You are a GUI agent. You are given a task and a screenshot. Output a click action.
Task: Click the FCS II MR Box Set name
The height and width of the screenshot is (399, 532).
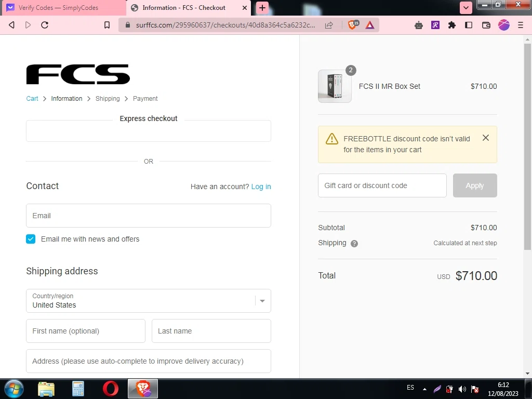pos(390,86)
